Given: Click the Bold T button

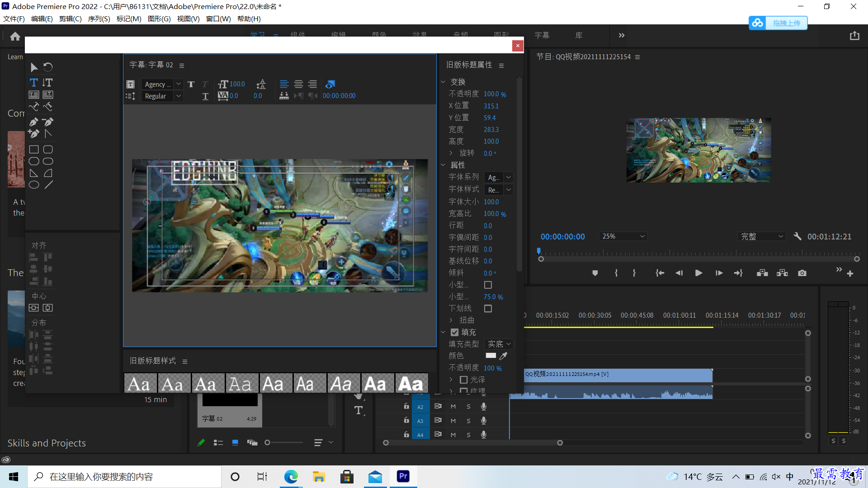Looking at the screenshot, I should tap(191, 84).
